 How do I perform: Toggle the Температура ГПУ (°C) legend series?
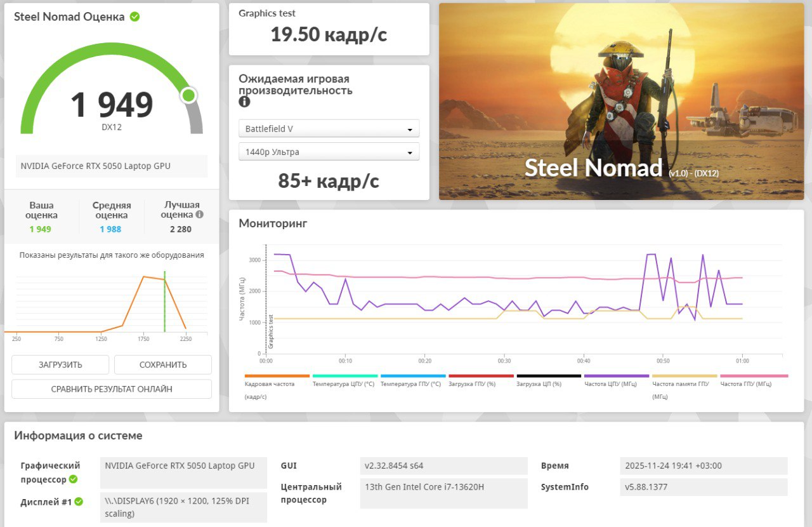coord(413,380)
